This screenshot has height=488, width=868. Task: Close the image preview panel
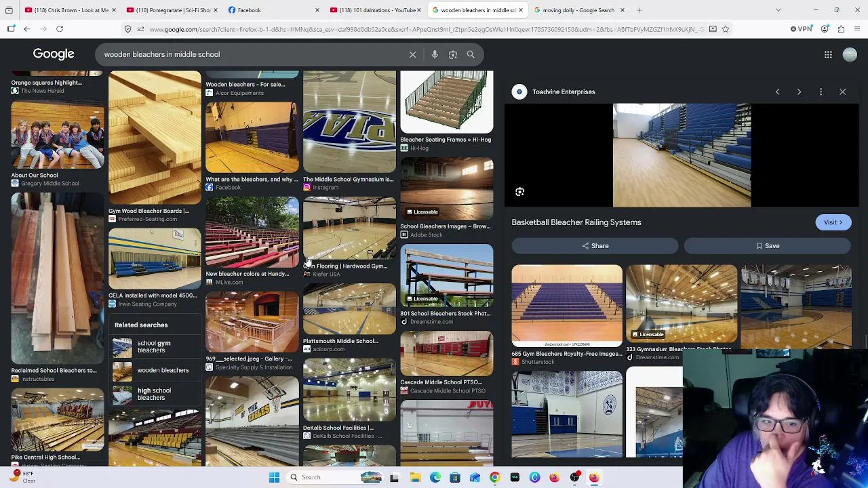point(842,91)
